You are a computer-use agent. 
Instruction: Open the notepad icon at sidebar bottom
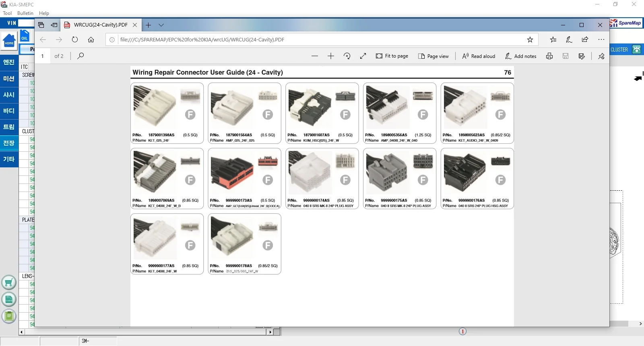(9, 316)
